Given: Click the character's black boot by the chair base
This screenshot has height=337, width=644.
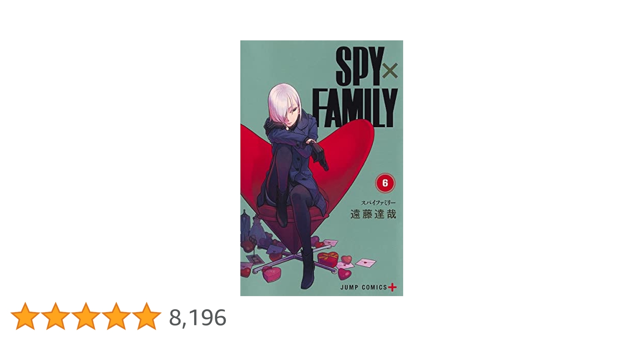Looking at the screenshot, I should 308,270.
